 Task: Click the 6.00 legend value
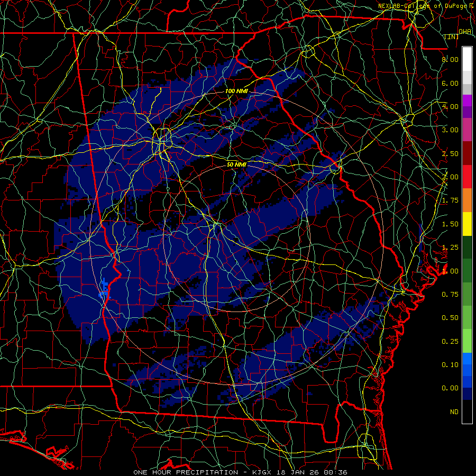coord(450,83)
